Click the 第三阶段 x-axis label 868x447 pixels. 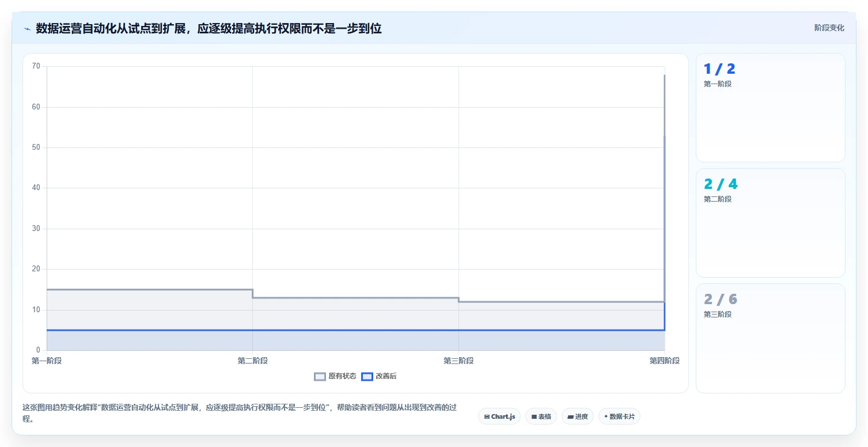point(458,361)
